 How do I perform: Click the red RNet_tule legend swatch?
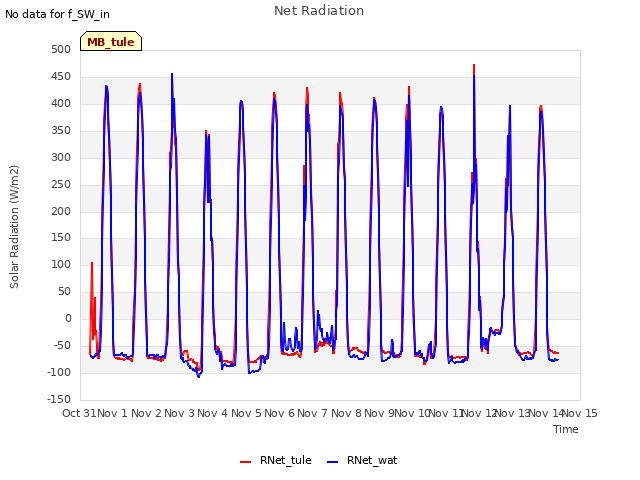pos(245,462)
